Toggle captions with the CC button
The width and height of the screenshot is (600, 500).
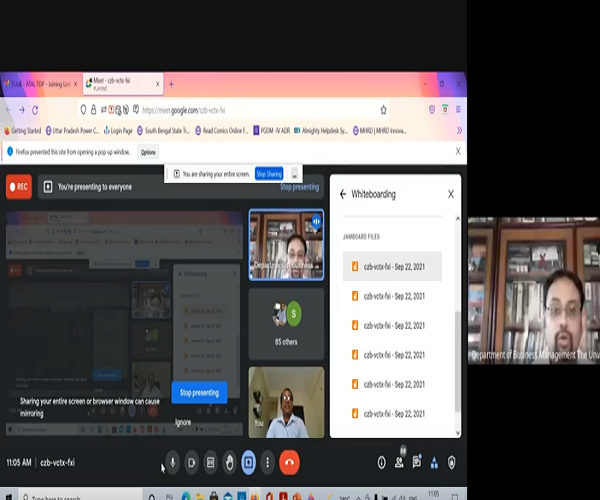pos(210,463)
